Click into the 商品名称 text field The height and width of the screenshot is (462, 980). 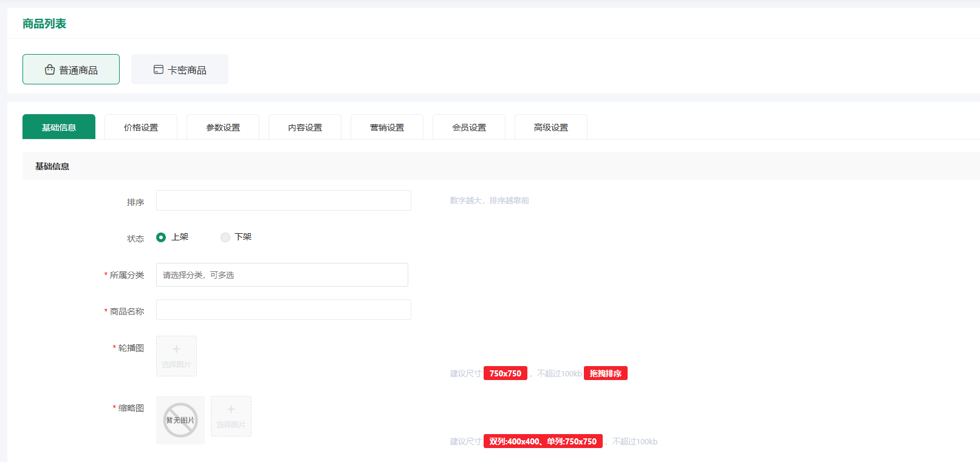coord(284,310)
